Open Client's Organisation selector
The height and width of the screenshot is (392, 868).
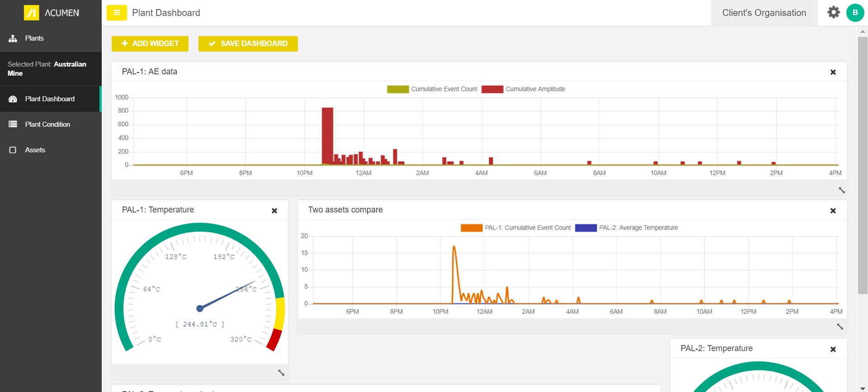(x=764, y=13)
